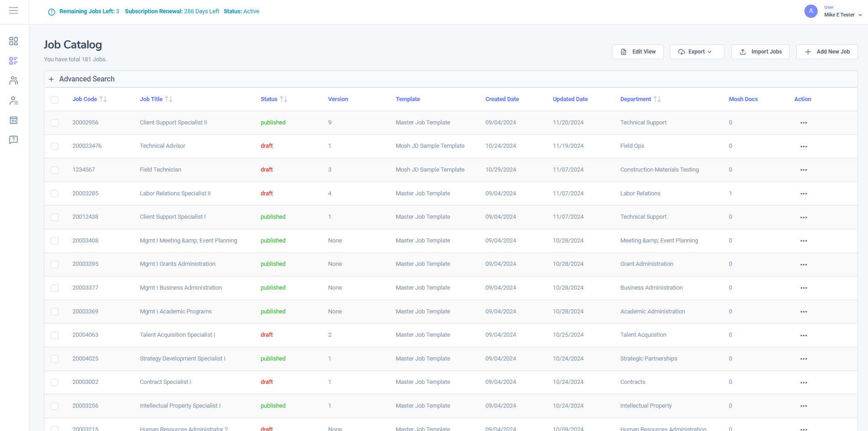
Task: Open the job catalog list sidebar icon
Action: (x=14, y=61)
